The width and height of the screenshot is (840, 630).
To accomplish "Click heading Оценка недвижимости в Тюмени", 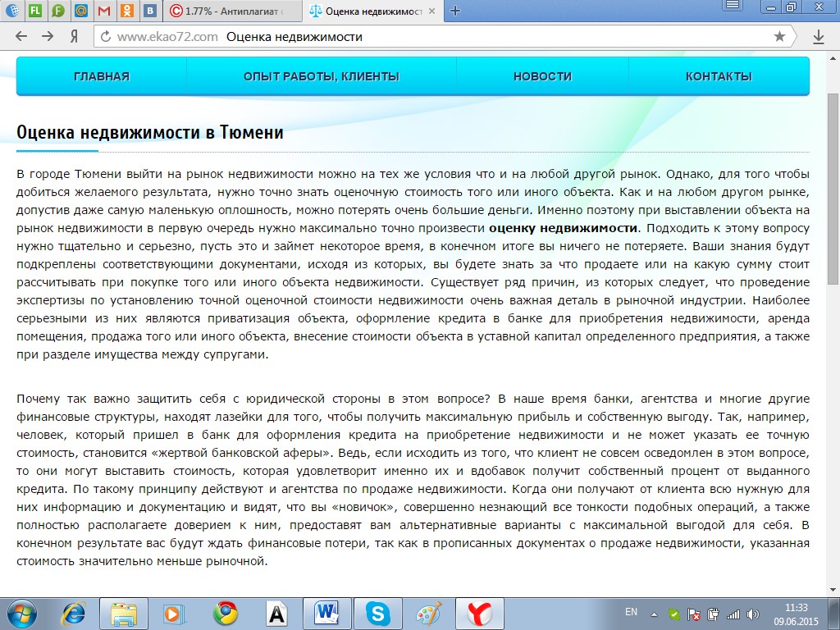I will click(150, 132).
